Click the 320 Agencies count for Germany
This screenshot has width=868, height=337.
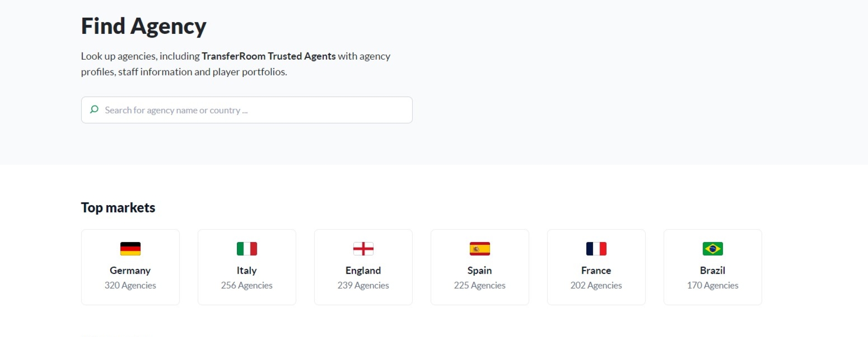(130, 286)
